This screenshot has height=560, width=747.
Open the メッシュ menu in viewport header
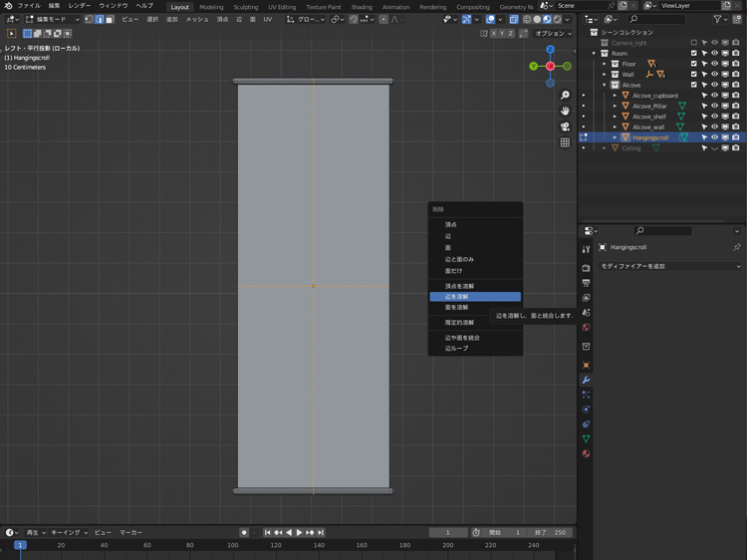coord(196,19)
